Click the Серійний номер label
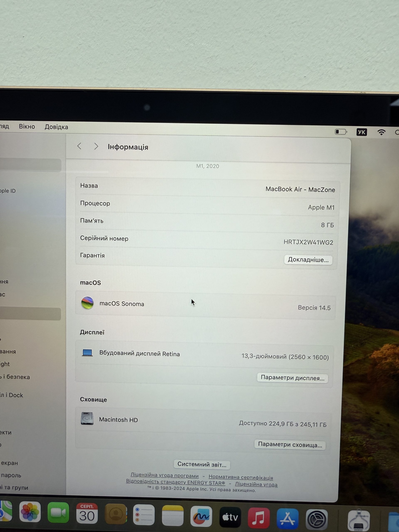The height and width of the screenshot is (532, 399). pyautogui.click(x=104, y=238)
